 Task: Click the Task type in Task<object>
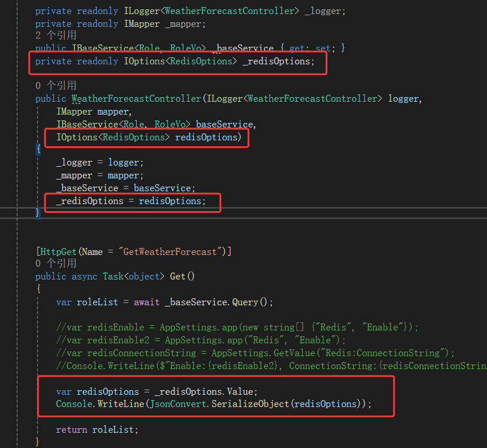(113, 277)
